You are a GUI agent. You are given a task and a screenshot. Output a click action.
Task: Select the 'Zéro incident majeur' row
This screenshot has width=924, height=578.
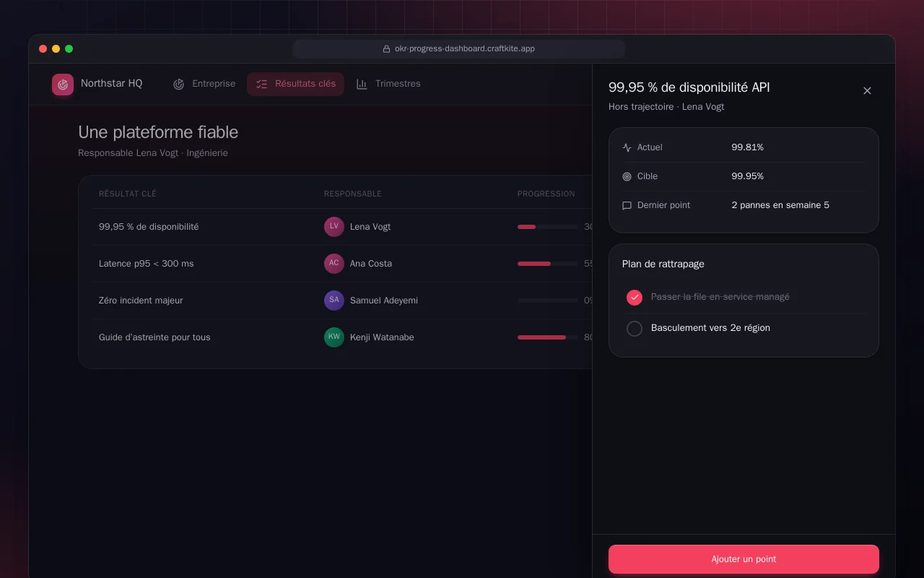[x=342, y=301]
